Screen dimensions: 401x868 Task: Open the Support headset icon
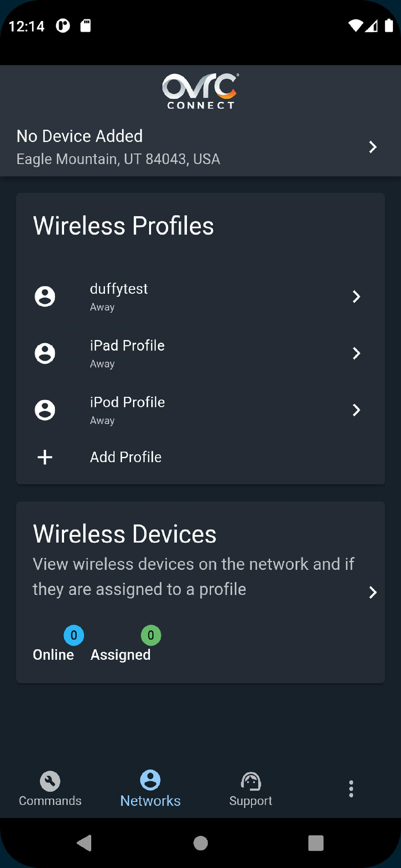[251, 781]
